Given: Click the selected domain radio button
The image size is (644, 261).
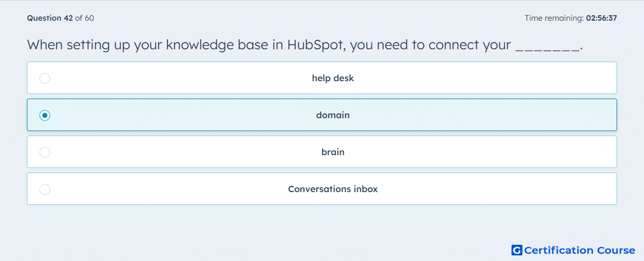Looking at the screenshot, I should tap(45, 115).
